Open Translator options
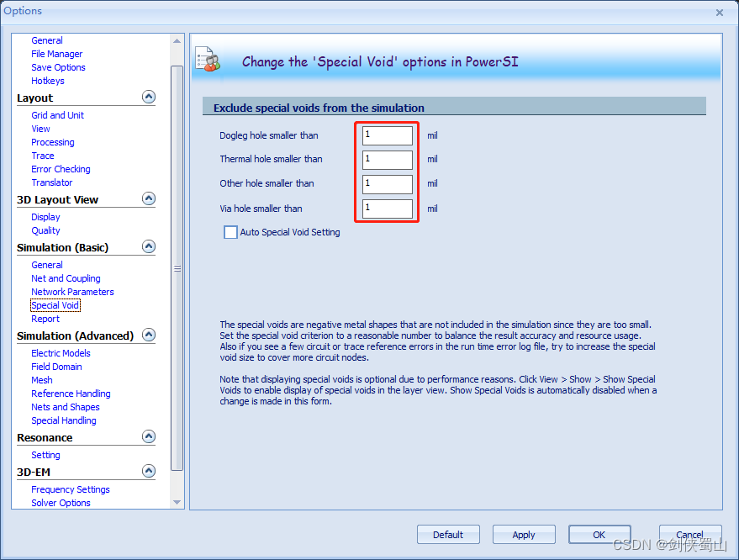Viewport: 739px width, 560px height. 52,182
